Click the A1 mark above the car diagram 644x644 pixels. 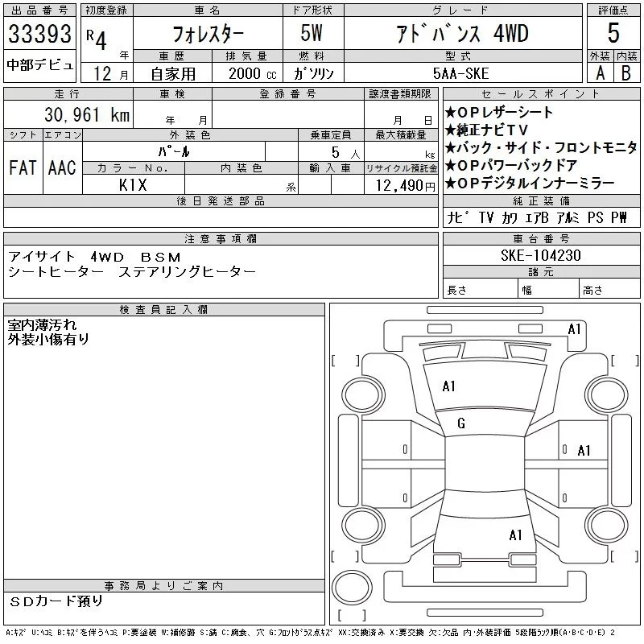point(574,328)
